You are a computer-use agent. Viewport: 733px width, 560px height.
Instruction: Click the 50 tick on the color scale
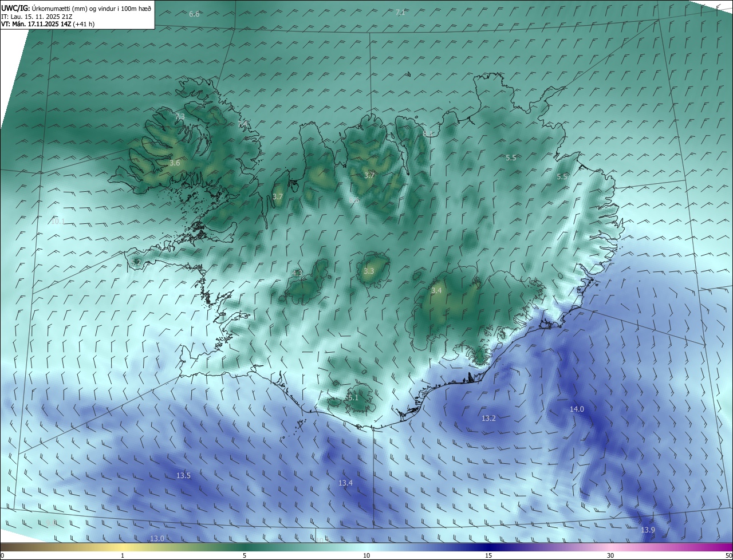(x=728, y=556)
